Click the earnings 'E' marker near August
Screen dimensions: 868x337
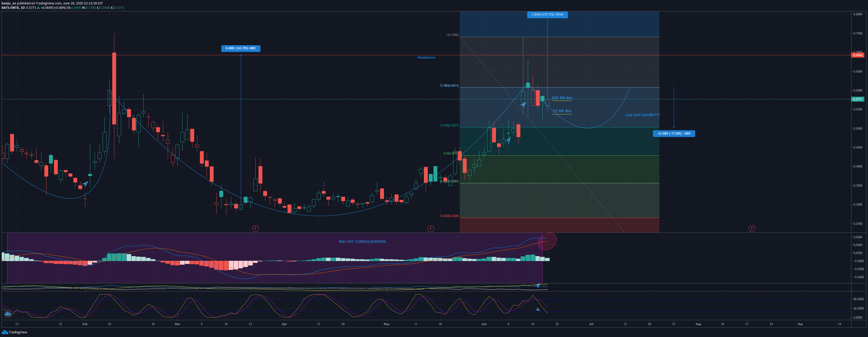(x=752, y=228)
